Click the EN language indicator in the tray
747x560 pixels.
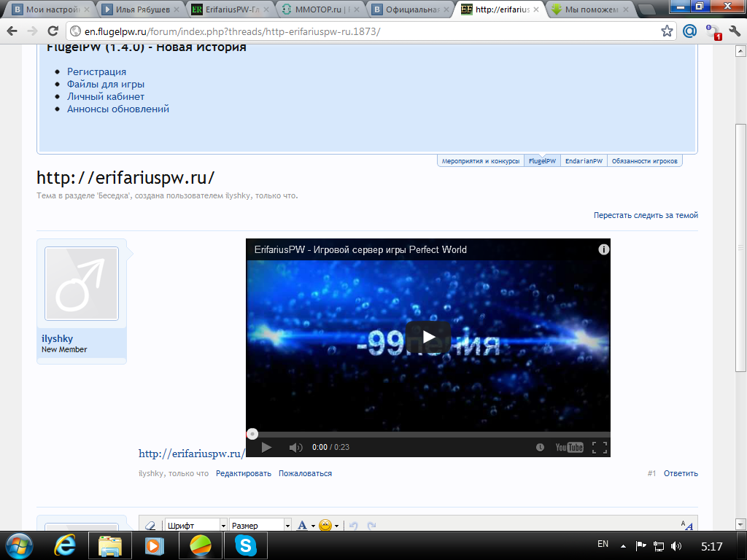click(603, 544)
